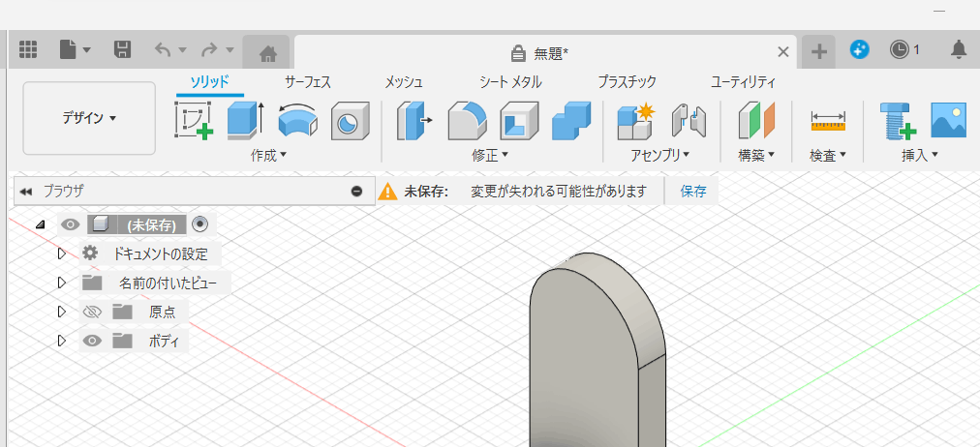Switch to the プラスチック tab
Screen dimensions: 980x447
coord(627,82)
